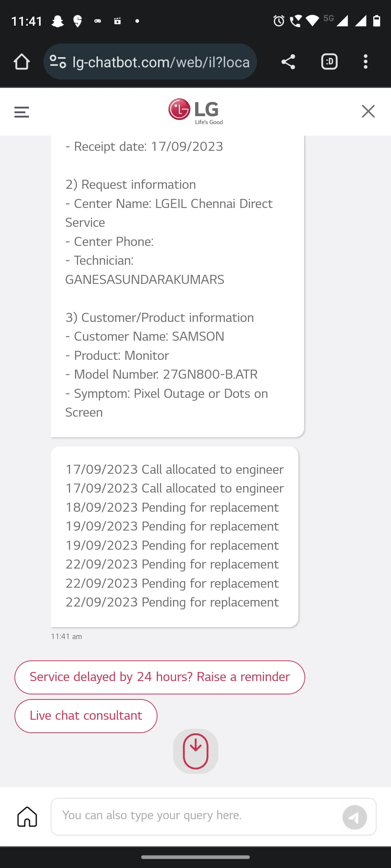
Task: Open the browser share icon
Action: coord(288,61)
